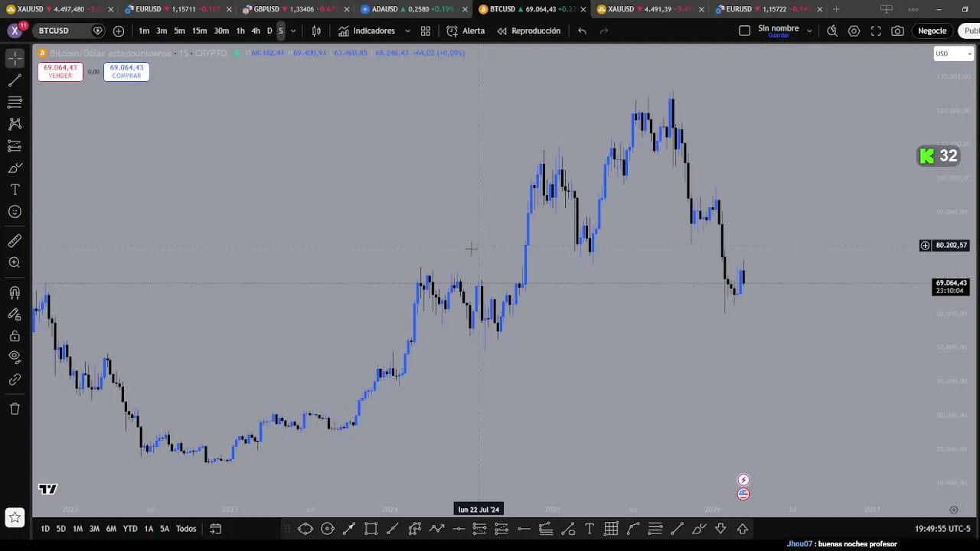980x551 pixels.
Task: Select the text annotation tool in sidebar
Action: [x=15, y=190]
